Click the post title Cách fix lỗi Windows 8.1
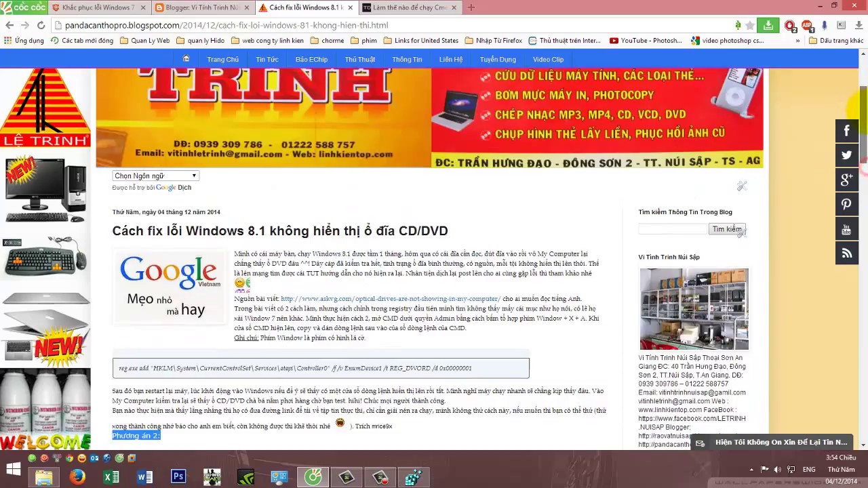Viewport: 868px width, 488px height. 280,231
